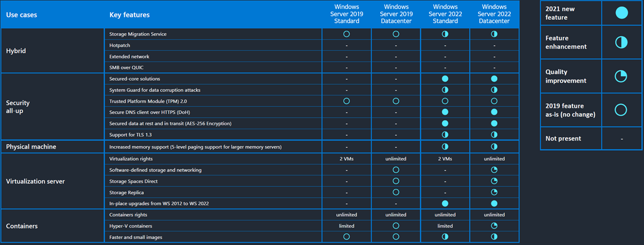
Task: Click TLS 1.3 half circle under 2022 Standard
Action: 445,134
